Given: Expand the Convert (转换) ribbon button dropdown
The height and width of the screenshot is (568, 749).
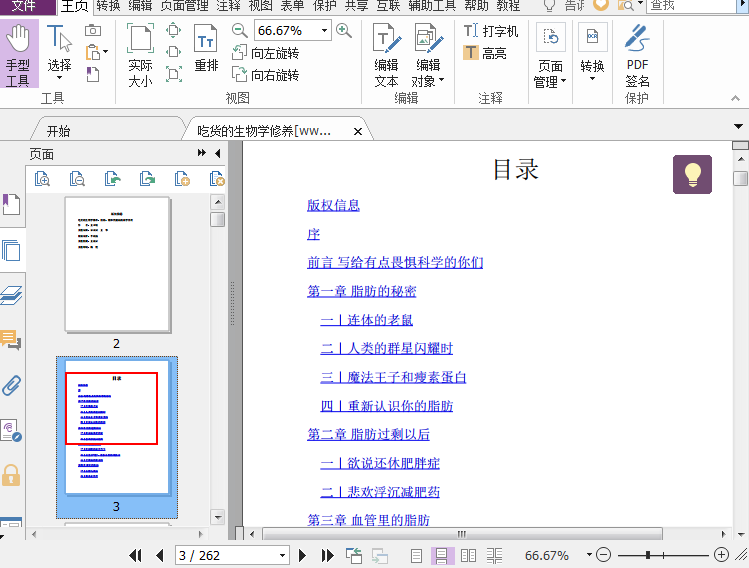Looking at the screenshot, I should (592, 79).
